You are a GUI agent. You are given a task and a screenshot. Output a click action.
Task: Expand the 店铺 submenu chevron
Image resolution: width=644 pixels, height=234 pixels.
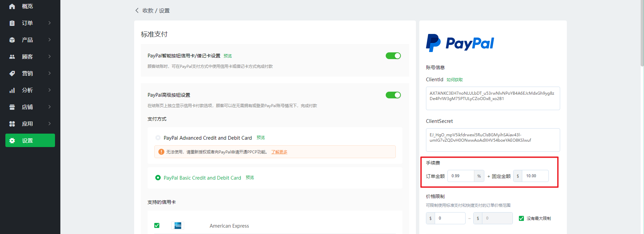tap(50, 107)
